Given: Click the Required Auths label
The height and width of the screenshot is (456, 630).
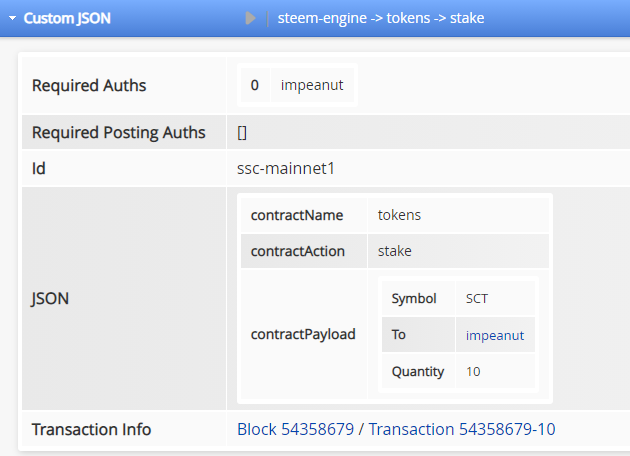Looking at the screenshot, I should [89, 85].
